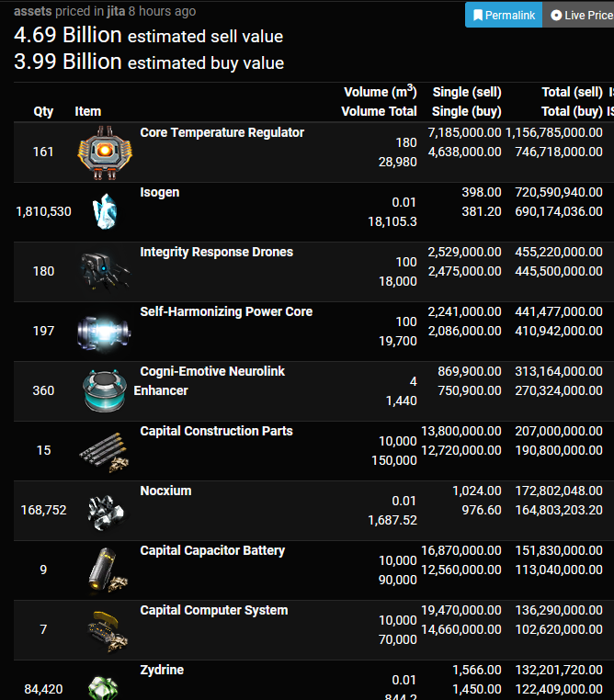Viewport: 614px width, 700px height.
Task: Click the Self-Harmonizing Power Core icon
Action: pyautogui.click(x=104, y=333)
